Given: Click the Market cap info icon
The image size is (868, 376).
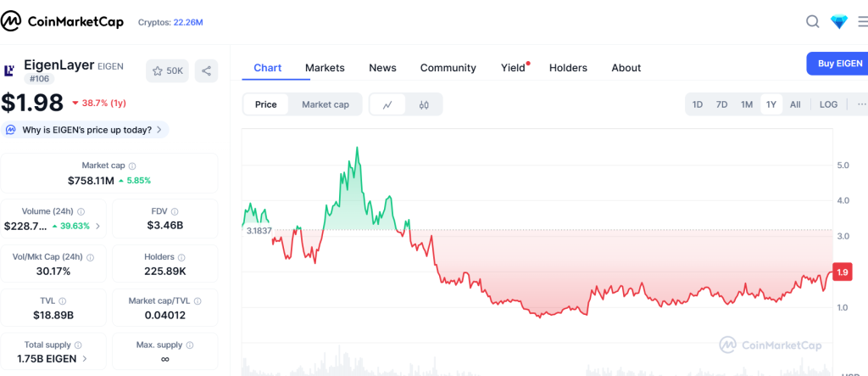Looking at the screenshot, I should coord(132,166).
